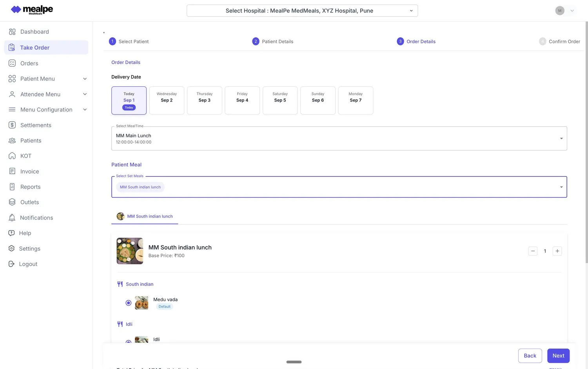Expand the Patient Menu submenu
Screen dimensions: 588x369
(x=85, y=79)
